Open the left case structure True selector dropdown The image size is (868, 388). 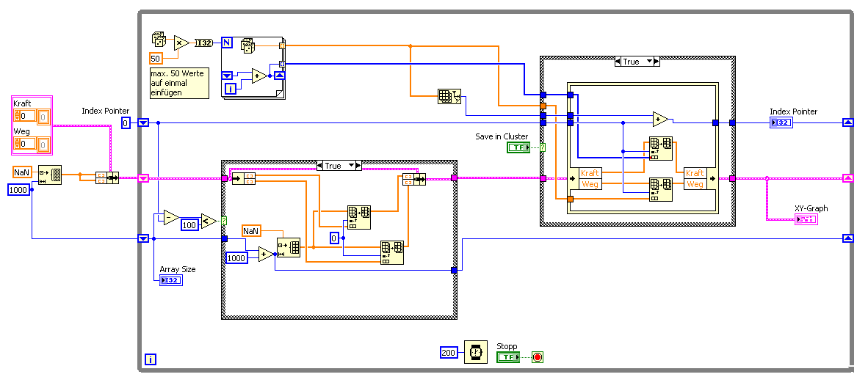(351, 165)
